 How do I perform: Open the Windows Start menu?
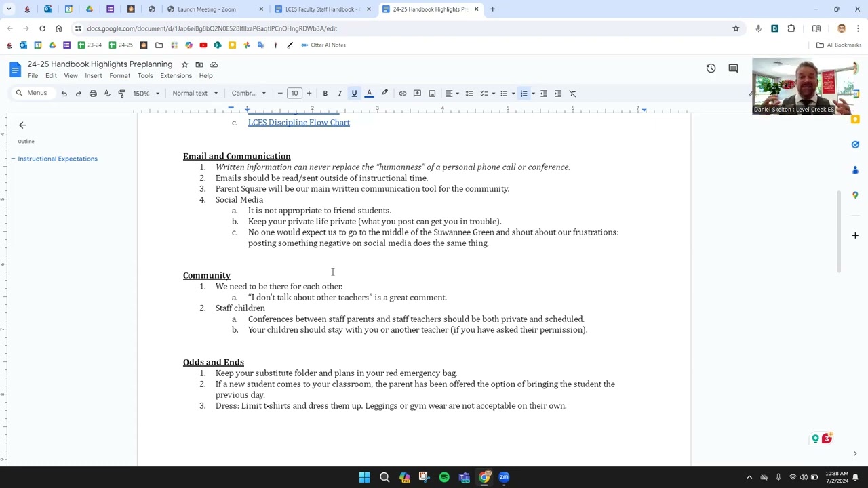[x=364, y=477]
